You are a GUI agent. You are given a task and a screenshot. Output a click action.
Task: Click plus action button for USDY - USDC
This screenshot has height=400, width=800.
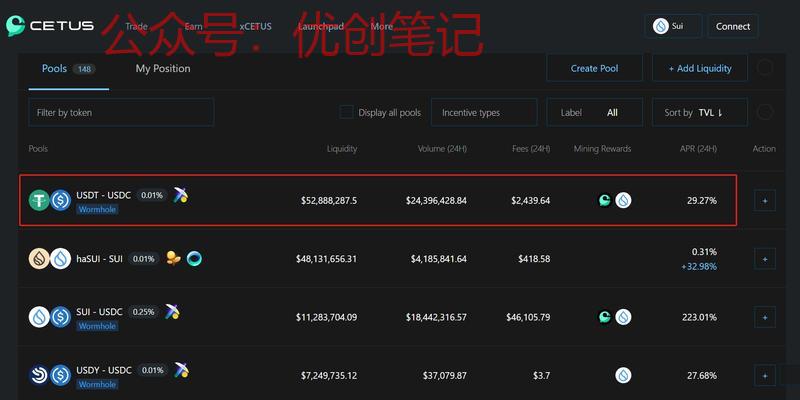point(765,376)
